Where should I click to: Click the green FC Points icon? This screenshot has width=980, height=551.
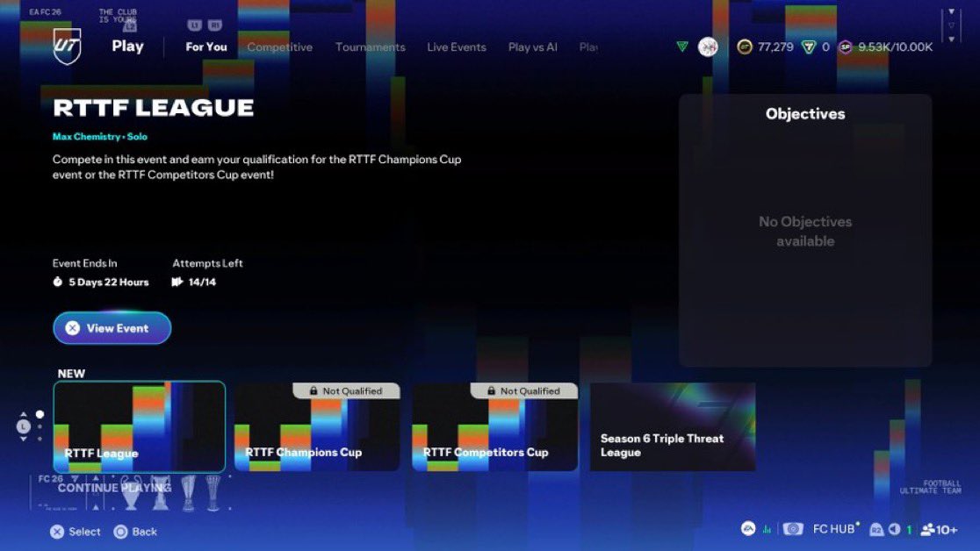pyautogui.click(x=809, y=47)
